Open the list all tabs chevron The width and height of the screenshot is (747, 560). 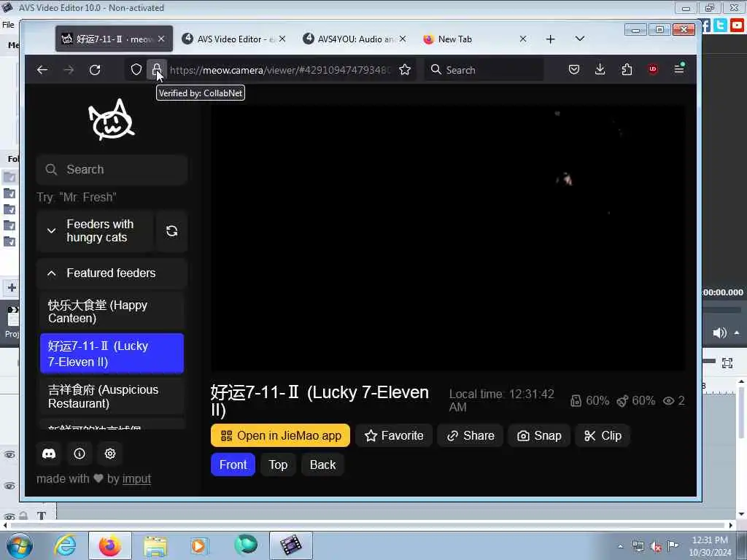click(x=580, y=39)
